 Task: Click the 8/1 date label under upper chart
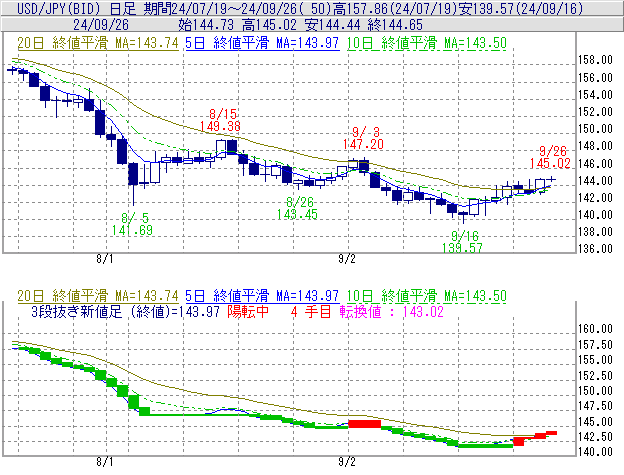point(105,259)
